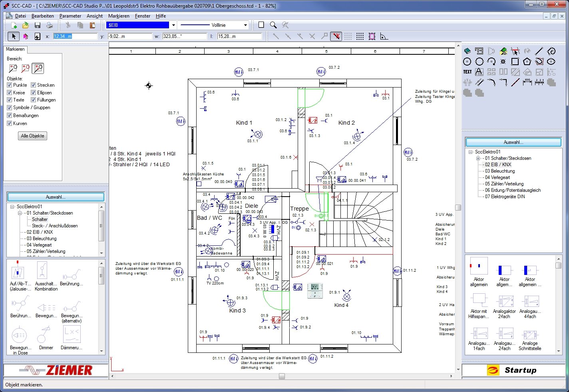Select the 100 dimension line tool

coord(527,82)
